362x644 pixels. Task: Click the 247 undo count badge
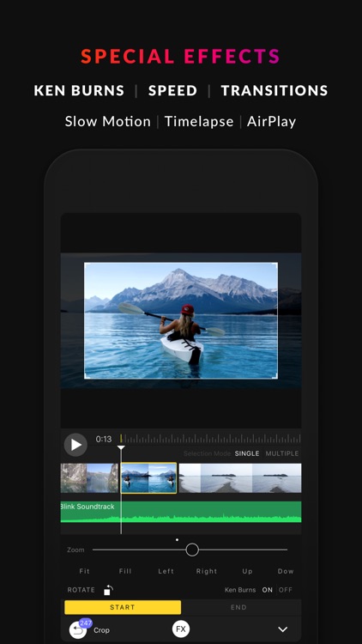click(x=86, y=623)
